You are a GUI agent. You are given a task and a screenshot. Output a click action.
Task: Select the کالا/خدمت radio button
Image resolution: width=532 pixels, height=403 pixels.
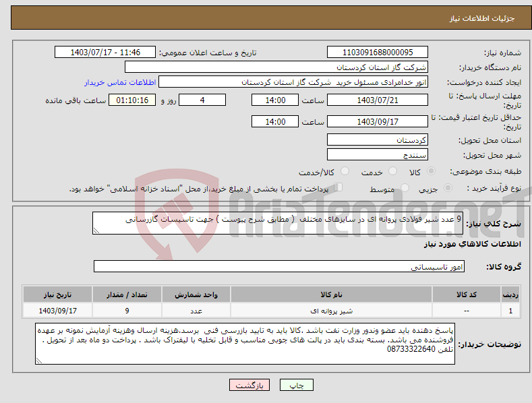pyautogui.click(x=345, y=171)
